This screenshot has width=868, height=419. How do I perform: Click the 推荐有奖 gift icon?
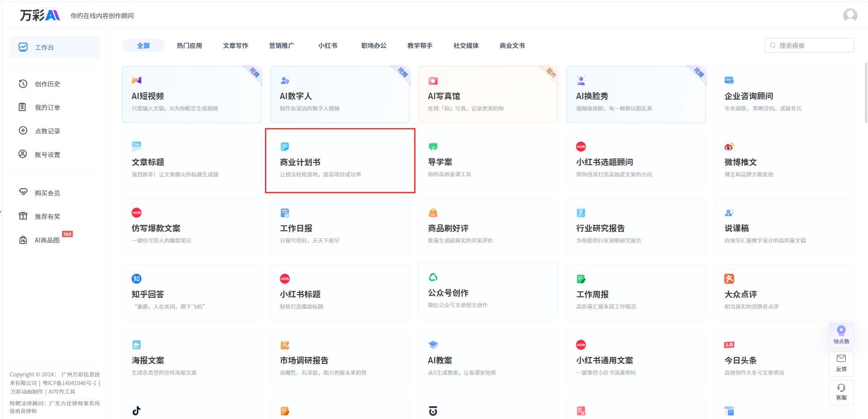23,216
